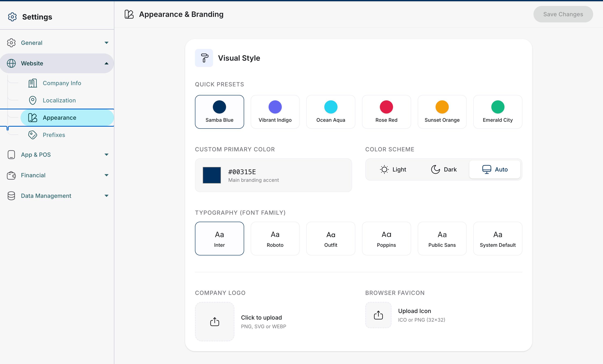Switch color scheme to Light

tap(393, 169)
